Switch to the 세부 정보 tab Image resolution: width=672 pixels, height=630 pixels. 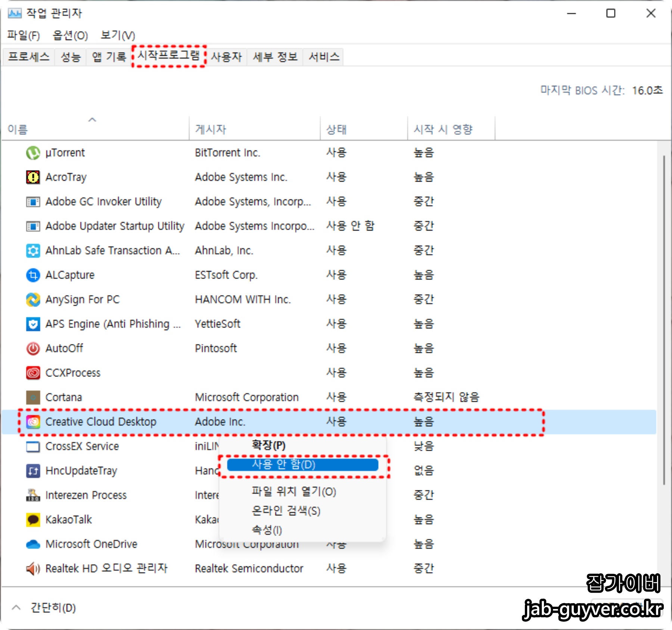point(275,57)
